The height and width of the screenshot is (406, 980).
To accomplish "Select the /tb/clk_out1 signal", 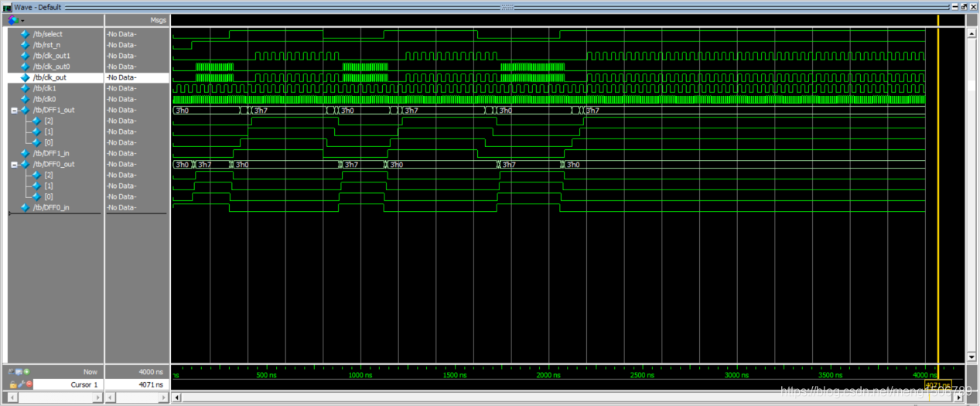I will pos(52,56).
